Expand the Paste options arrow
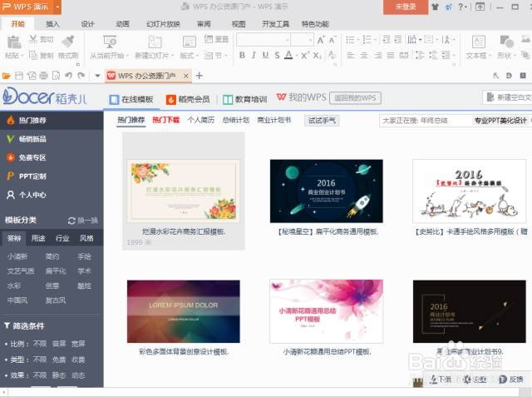 point(22,56)
